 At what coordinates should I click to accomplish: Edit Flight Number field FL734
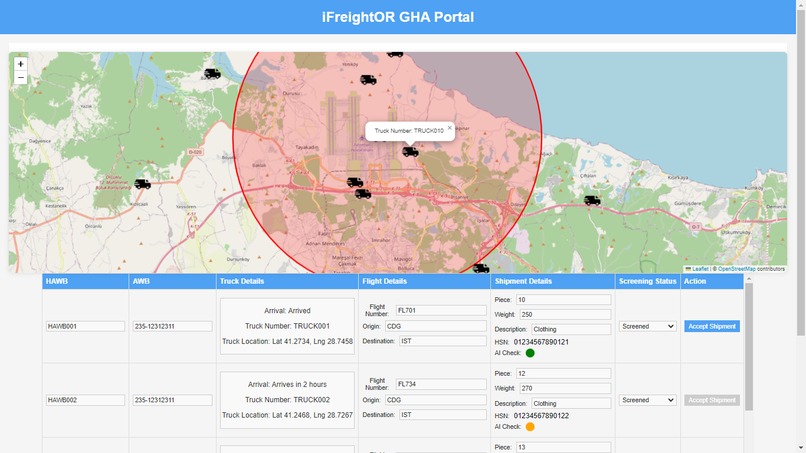(x=441, y=384)
